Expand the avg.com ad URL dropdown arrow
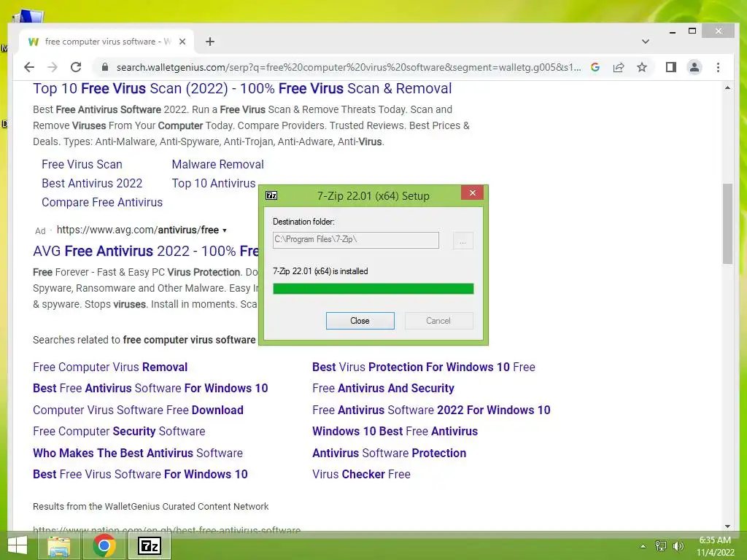The width and height of the screenshot is (747, 560). [x=225, y=230]
